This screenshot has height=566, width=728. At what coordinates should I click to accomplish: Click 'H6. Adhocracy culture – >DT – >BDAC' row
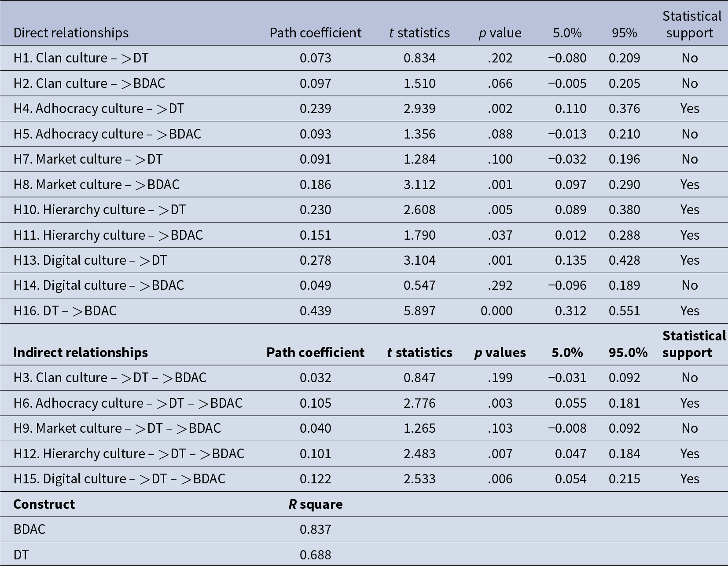pyautogui.click(x=364, y=403)
